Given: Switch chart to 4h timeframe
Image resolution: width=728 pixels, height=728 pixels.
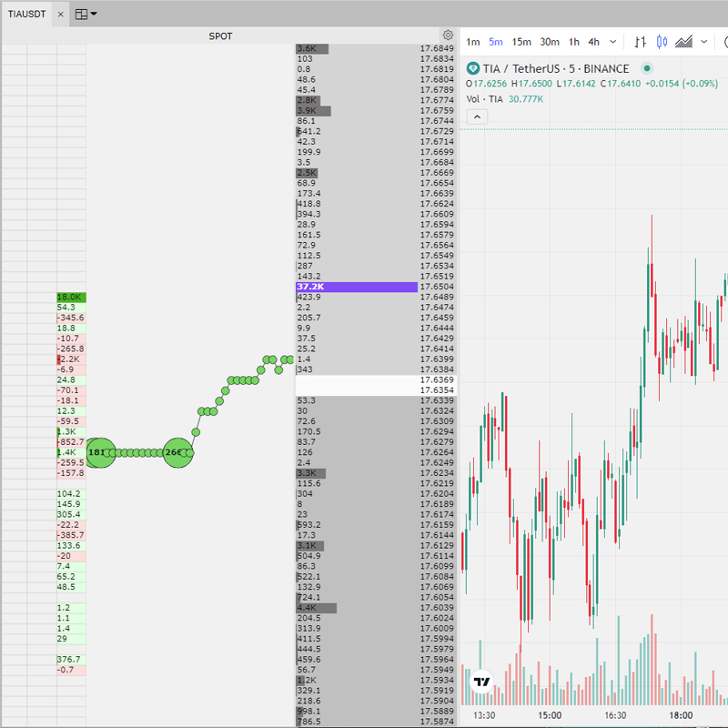Looking at the screenshot, I should click(x=593, y=42).
